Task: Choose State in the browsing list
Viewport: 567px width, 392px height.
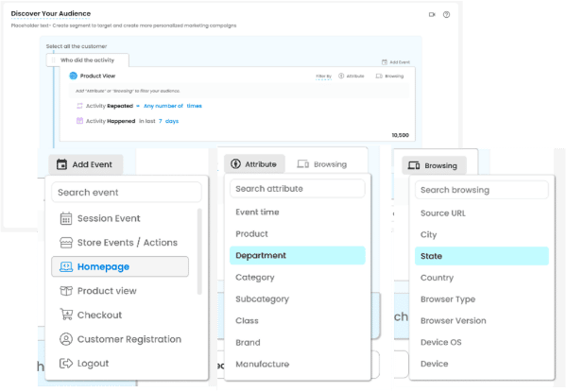Action: (x=481, y=256)
